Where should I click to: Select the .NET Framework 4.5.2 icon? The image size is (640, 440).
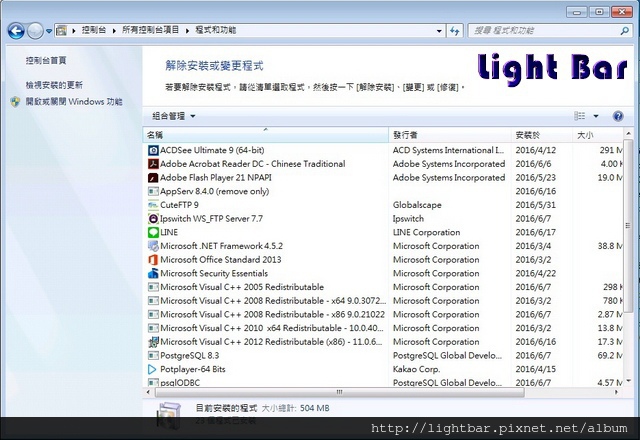(153, 246)
